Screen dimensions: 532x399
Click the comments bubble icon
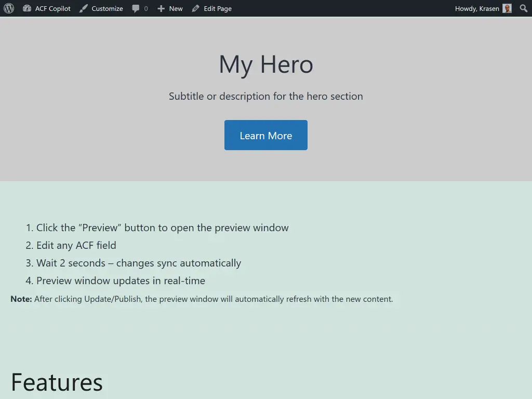tap(136, 8)
